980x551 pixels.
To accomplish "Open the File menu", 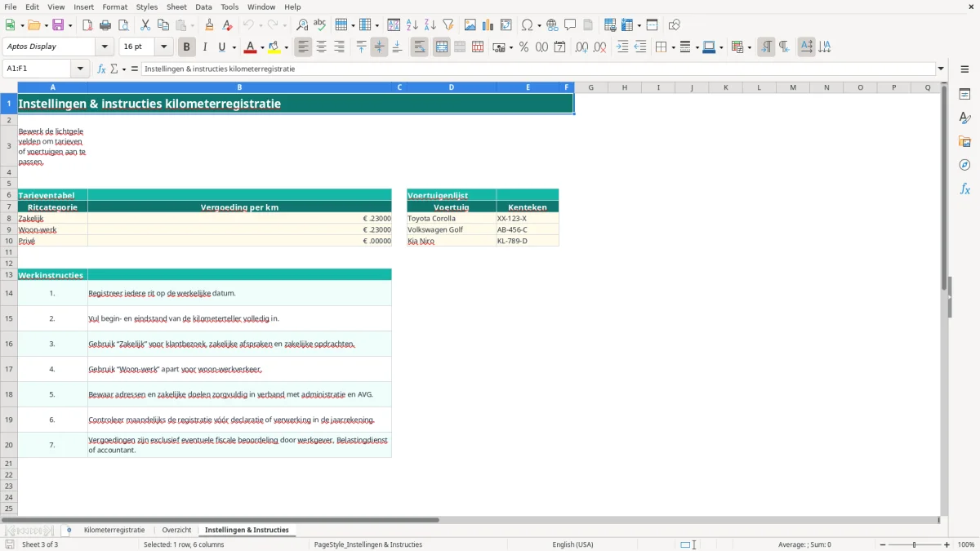I will pos(10,7).
